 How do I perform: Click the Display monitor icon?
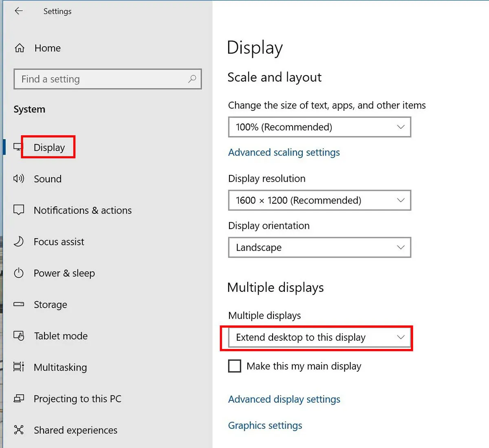(x=18, y=147)
